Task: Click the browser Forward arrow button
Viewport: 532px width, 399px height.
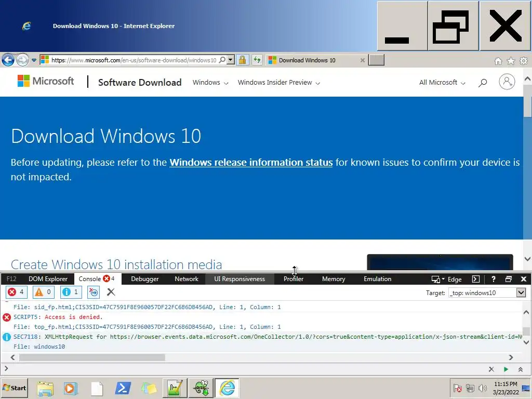Action: 23,60
